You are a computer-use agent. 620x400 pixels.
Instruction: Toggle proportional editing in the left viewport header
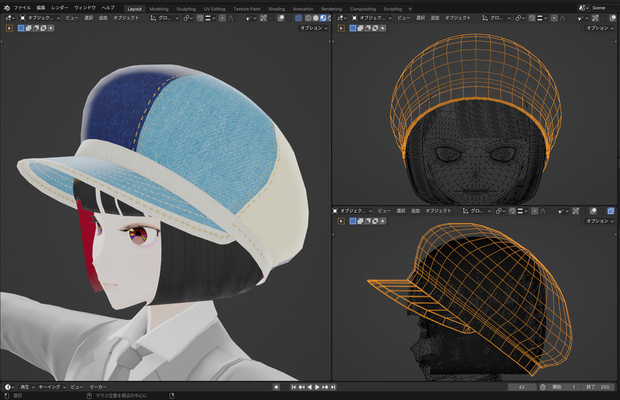point(222,18)
